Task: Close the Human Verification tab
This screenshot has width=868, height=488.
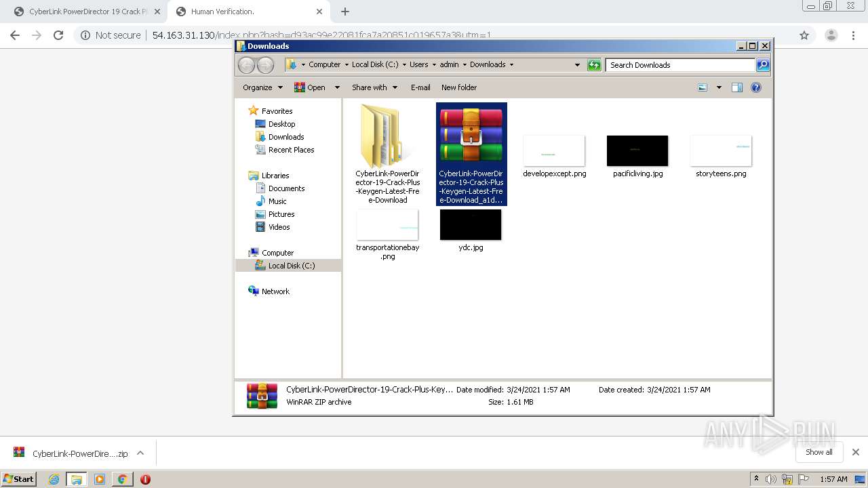Action: (x=319, y=12)
